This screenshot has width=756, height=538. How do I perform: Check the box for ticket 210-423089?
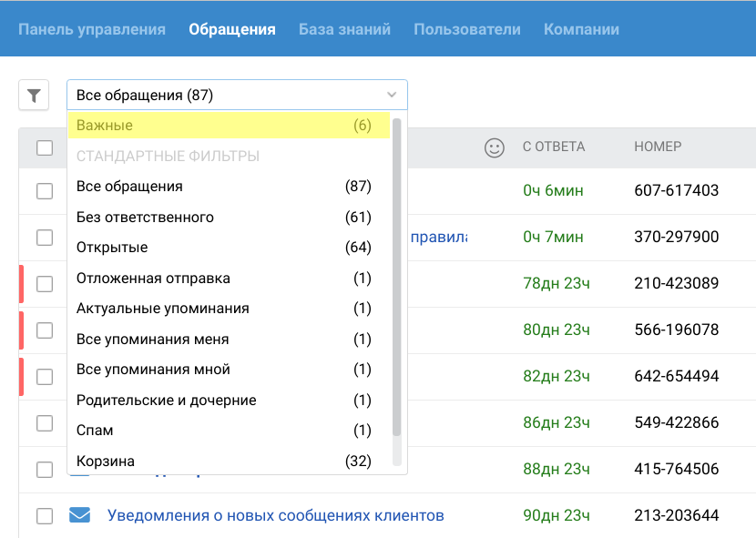click(x=45, y=283)
